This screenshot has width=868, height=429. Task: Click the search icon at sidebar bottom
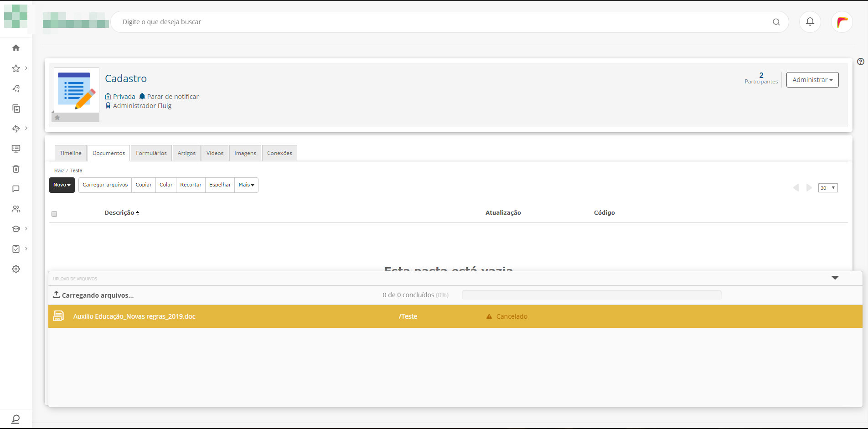(15, 419)
